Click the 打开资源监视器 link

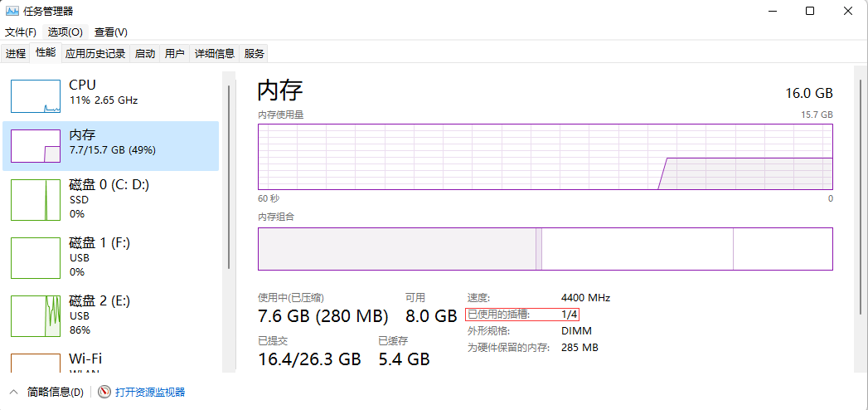pos(150,392)
